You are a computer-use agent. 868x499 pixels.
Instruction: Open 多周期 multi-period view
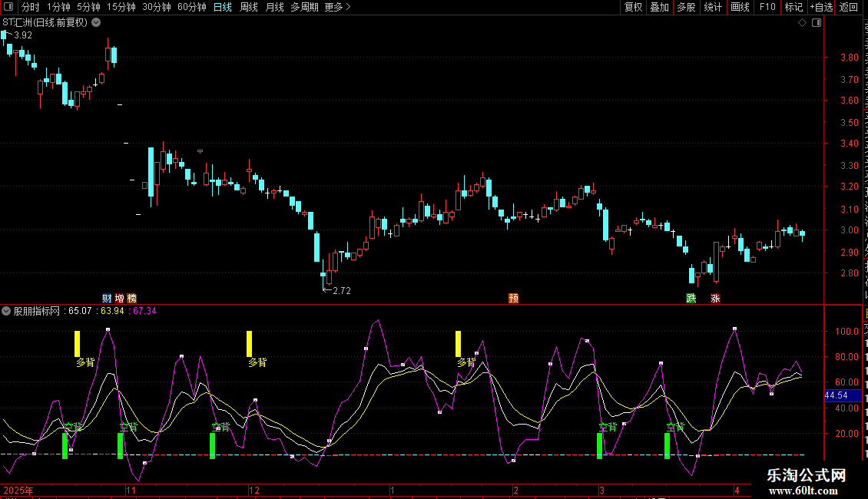click(304, 7)
